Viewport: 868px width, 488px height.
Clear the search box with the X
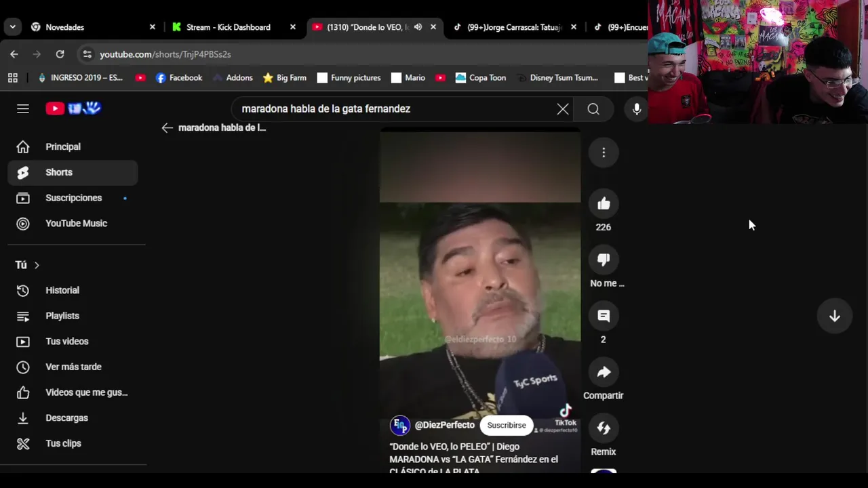pyautogui.click(x=563, y=109)
